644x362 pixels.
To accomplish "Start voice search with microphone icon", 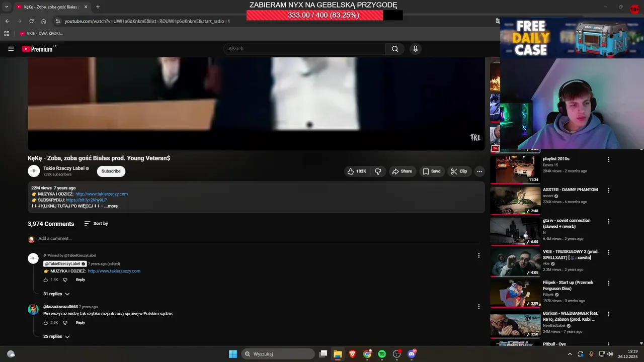I will 415,49.
